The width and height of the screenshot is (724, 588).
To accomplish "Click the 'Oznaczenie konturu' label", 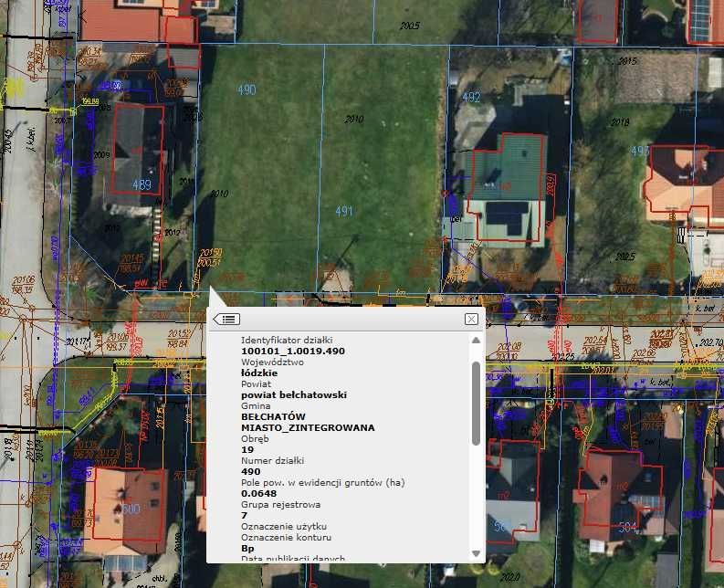I will 287,537.
